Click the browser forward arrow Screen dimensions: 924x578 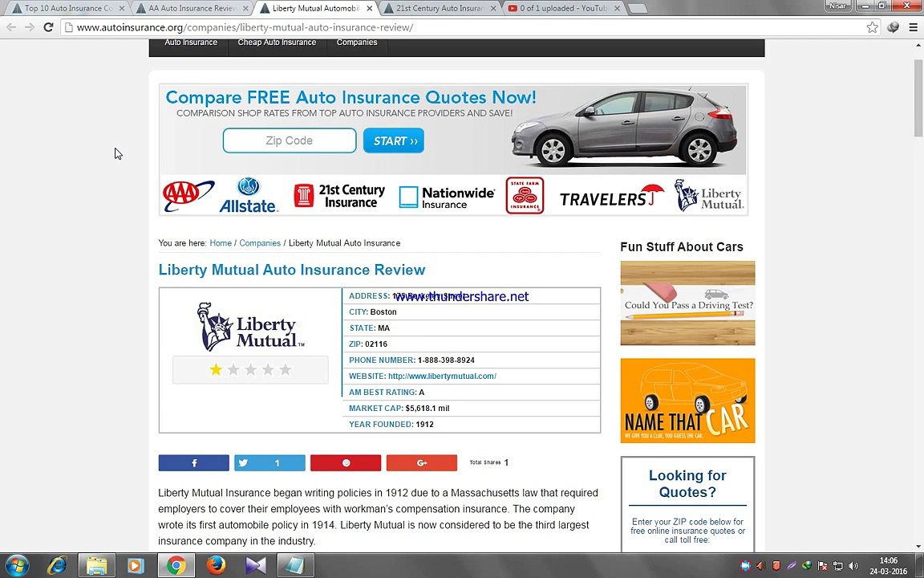pos(30,27)
